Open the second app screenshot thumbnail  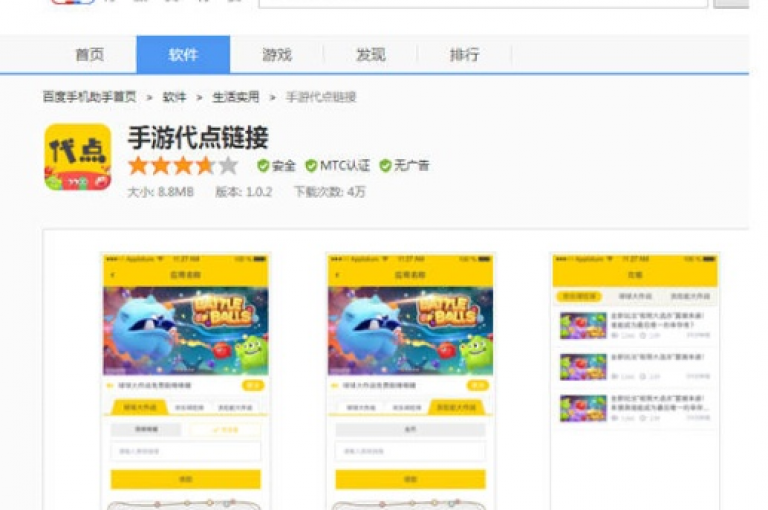click(410, 381)
